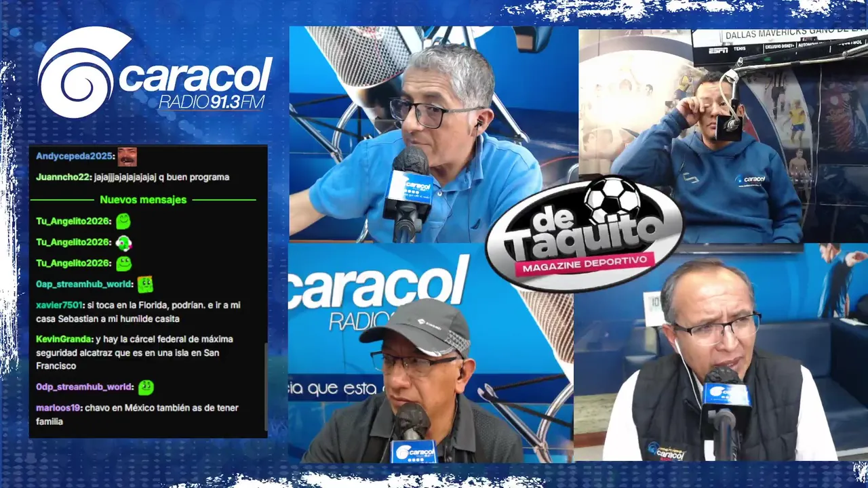Select the camera feed of man in blue hoodie
The height and width of the screenshot is (488, 868).
point(723,136)
